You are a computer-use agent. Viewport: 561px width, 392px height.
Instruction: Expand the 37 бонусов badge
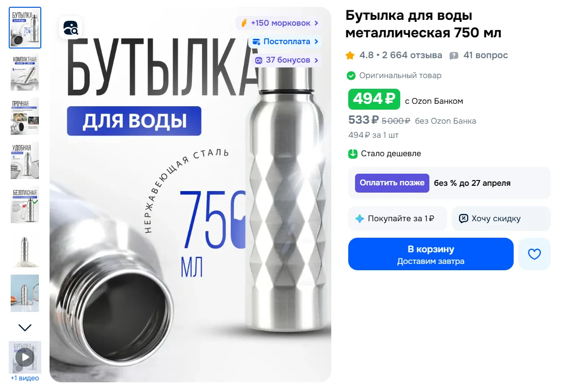pyautogui.click(x=286, y=60)
